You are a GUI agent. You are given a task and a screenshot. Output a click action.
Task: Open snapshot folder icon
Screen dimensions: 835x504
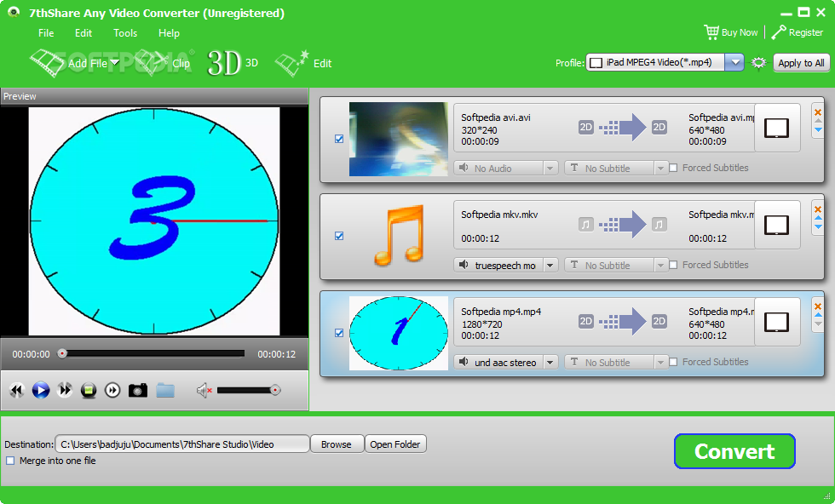(x=165, y=391)
